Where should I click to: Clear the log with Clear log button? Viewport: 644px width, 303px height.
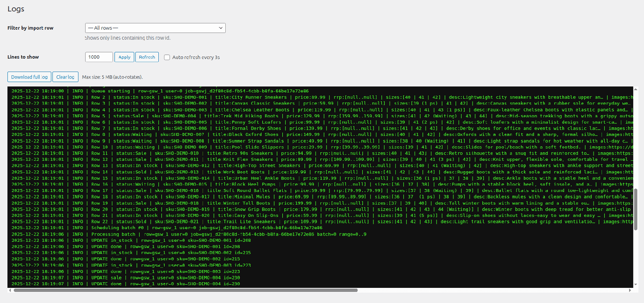click(x=65, y=77)
